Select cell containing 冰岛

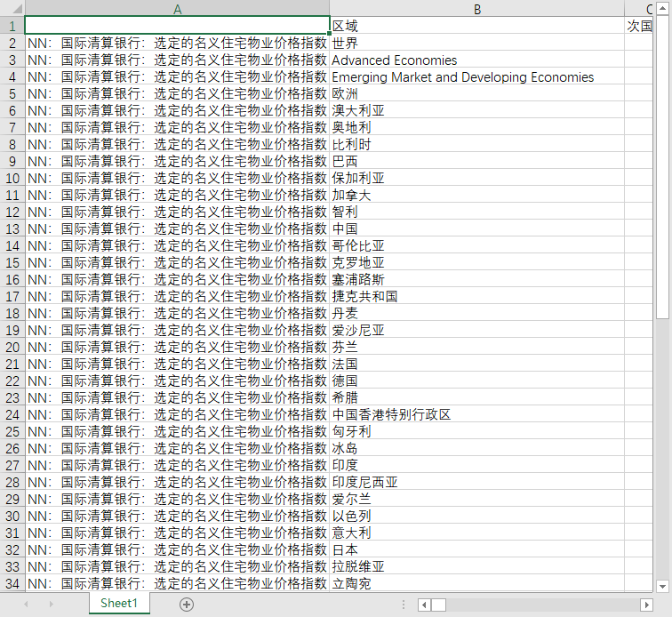477,448
